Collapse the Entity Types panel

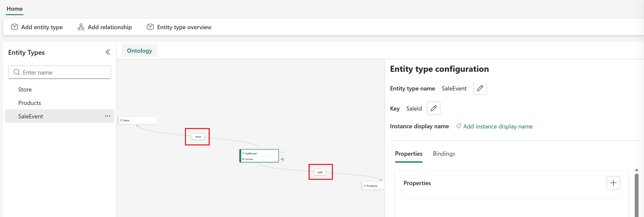coord(108,52)
